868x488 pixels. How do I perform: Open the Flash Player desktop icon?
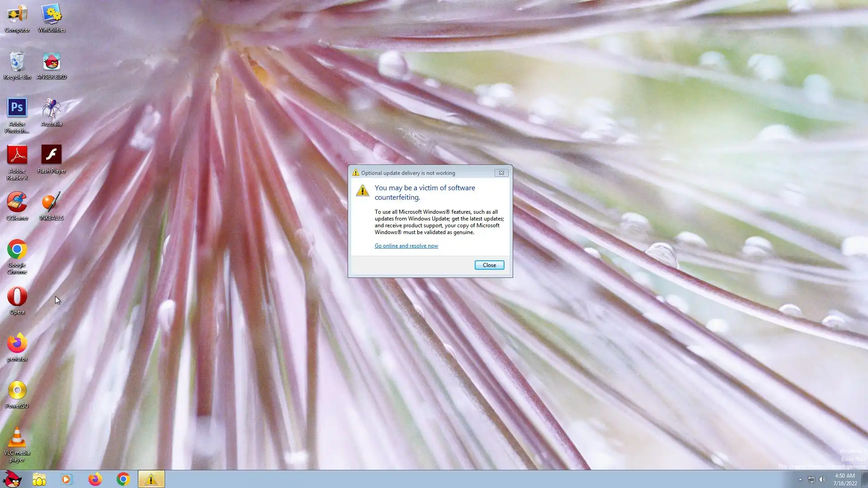click(x=52, y=155)
